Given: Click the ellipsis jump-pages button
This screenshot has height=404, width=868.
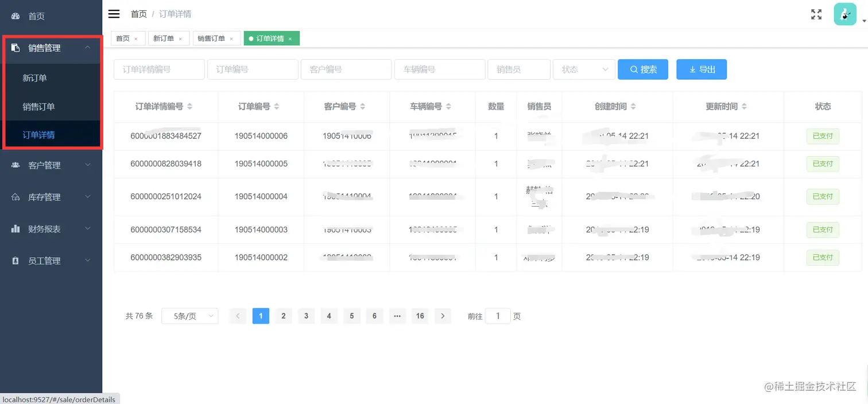Looking at the screenshot, I should coord(397,316).
